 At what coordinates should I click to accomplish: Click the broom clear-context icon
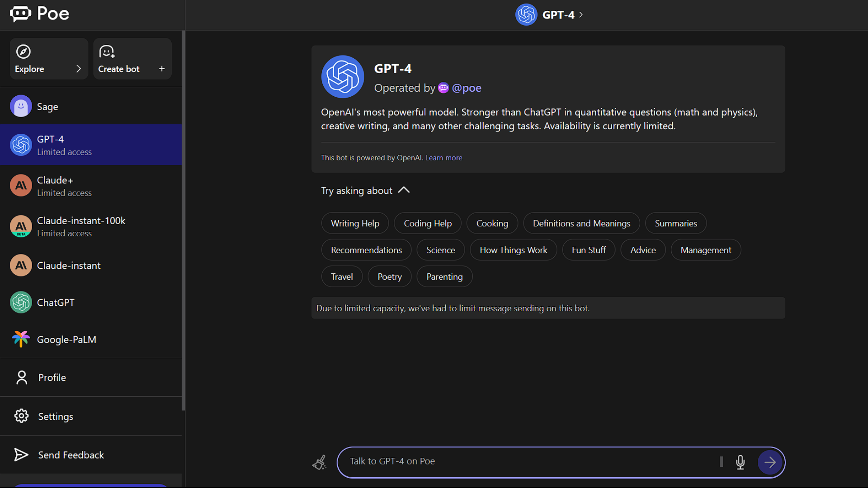(x=319, y=462)
